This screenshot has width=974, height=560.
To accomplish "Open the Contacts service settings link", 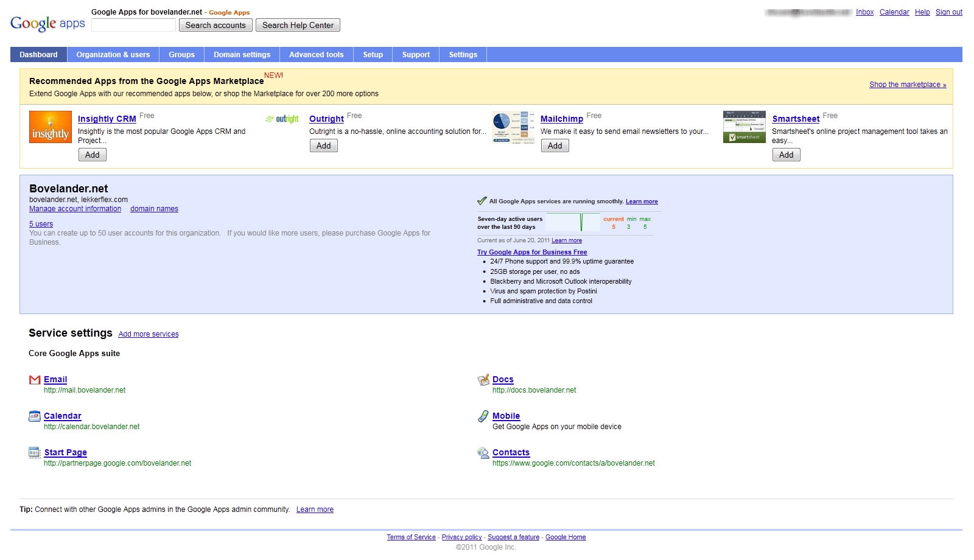I will [511, 452].
